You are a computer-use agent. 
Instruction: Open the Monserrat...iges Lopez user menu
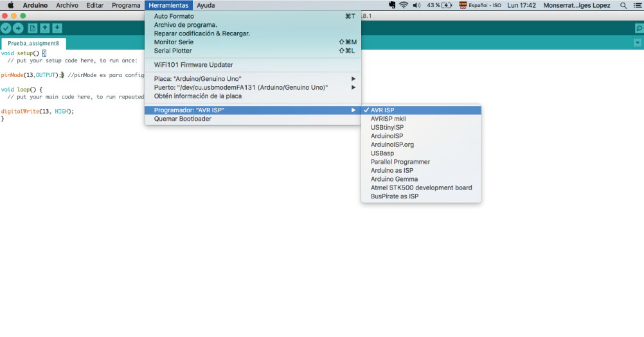pos(577,5)
